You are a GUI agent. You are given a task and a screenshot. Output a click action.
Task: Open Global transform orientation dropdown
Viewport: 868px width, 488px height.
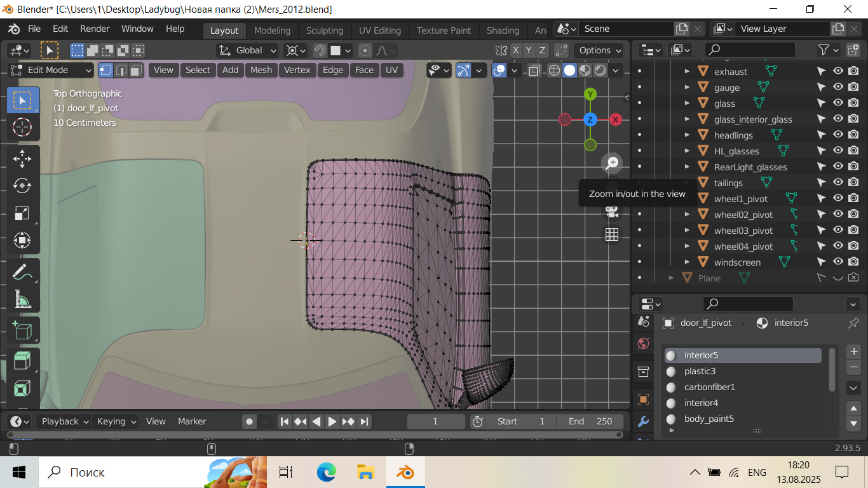tap(248, 50)
